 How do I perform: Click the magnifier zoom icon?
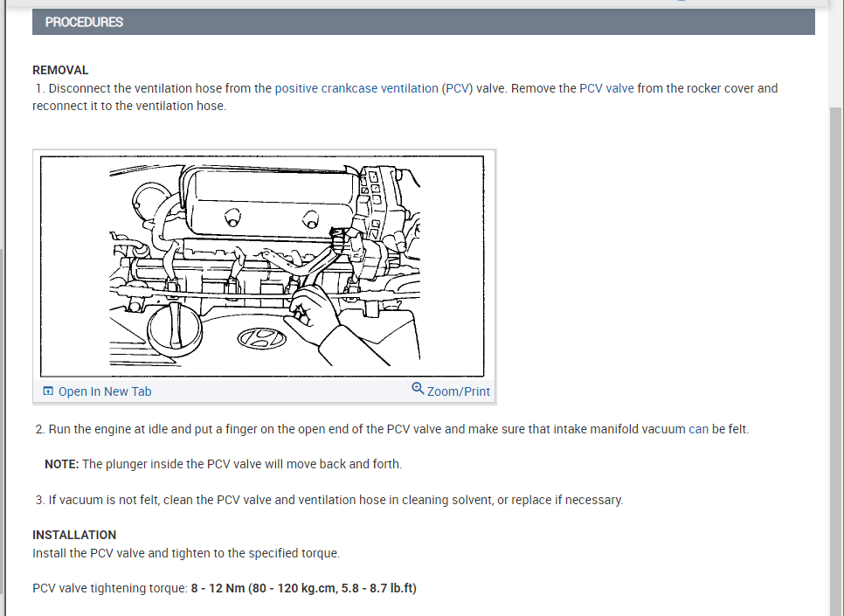[x=418, y=388]
